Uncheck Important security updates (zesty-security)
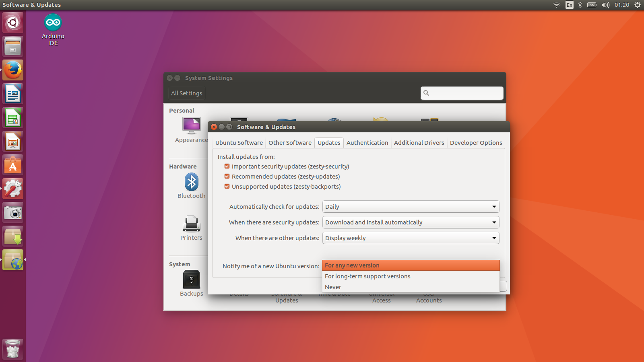The image size is (644, 362). coord(227,166)
